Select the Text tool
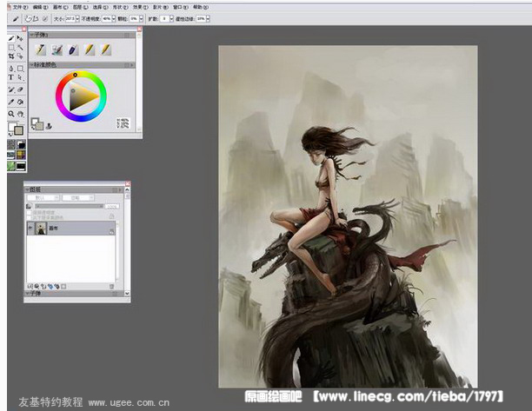Viewport: 532px width, 411px height. tap(11, 77)
